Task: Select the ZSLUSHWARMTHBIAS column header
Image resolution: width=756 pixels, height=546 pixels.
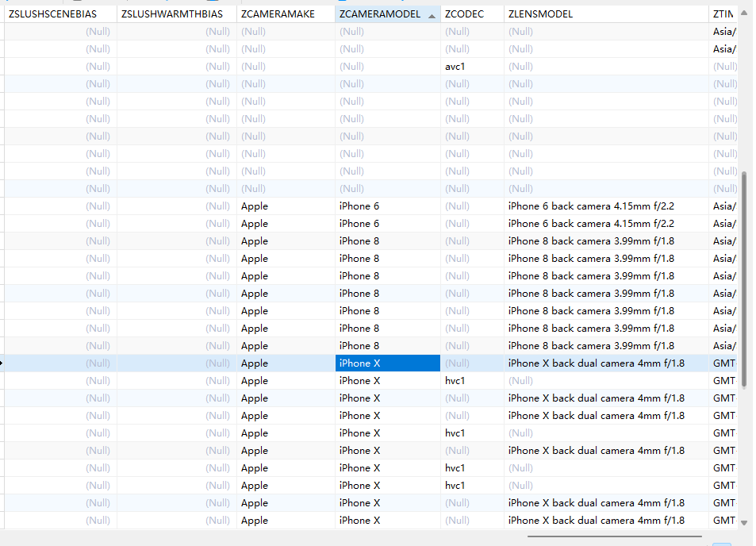Action: click(x=177, y=14)
